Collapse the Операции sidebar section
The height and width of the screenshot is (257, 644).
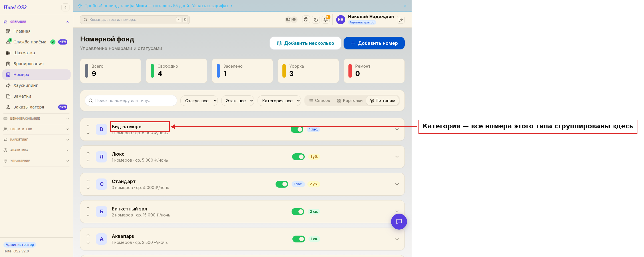(36, 22)
